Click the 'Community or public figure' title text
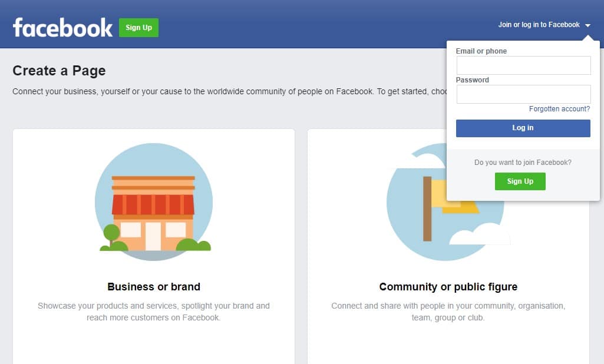Image resolution: width=604 pixels, height=364 pixels. point(448,286)
